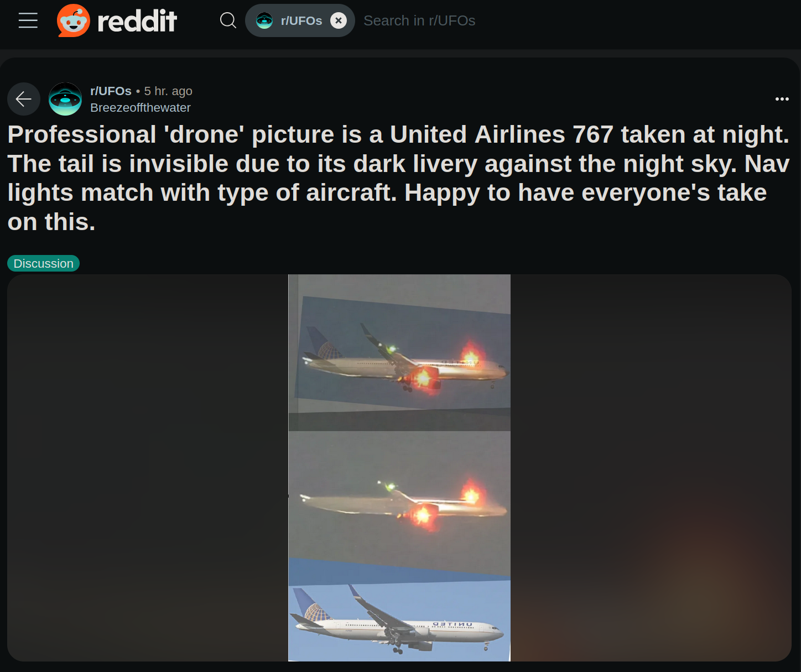The height and width of the screenshot is (672, 801).
Task: Open the hamburger navigation menu
Action: coord(28,20)
